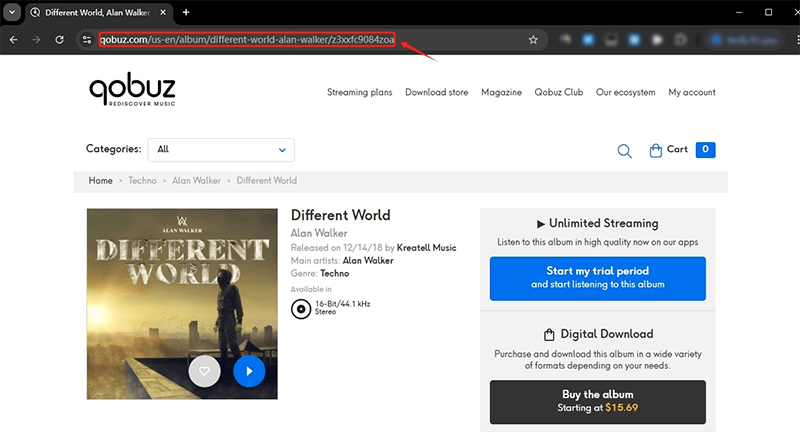This screenshot has height=432, width=800.
Task: Open the Kreatell Music label link
Action: click(x=427, y=248)
